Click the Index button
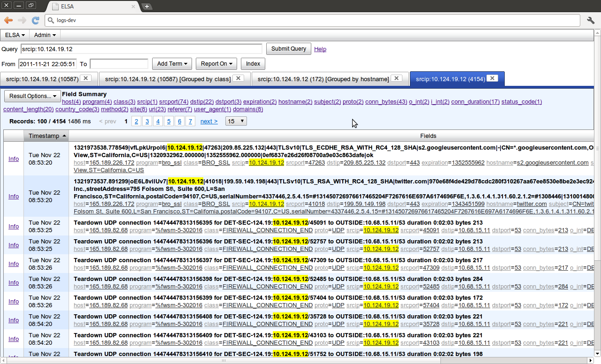This screenshot has width=601, height=364. 253,64
